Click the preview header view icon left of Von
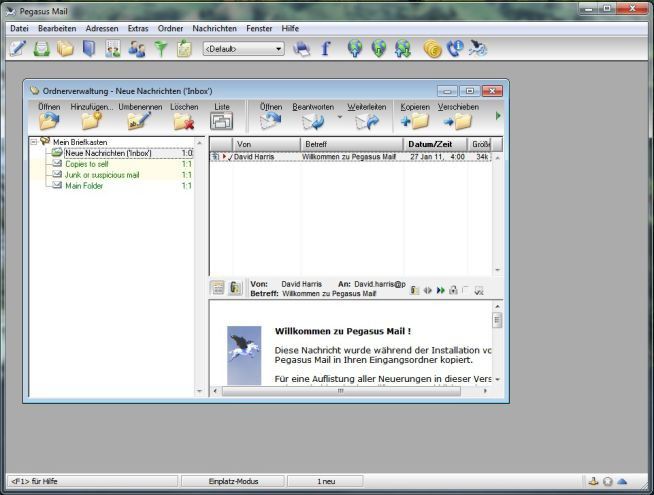 point(217,288)
